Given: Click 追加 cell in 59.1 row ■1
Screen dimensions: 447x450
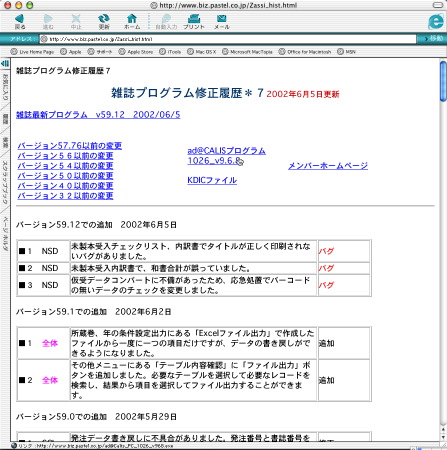Looking at the screenshot, I should pos(344,343).
